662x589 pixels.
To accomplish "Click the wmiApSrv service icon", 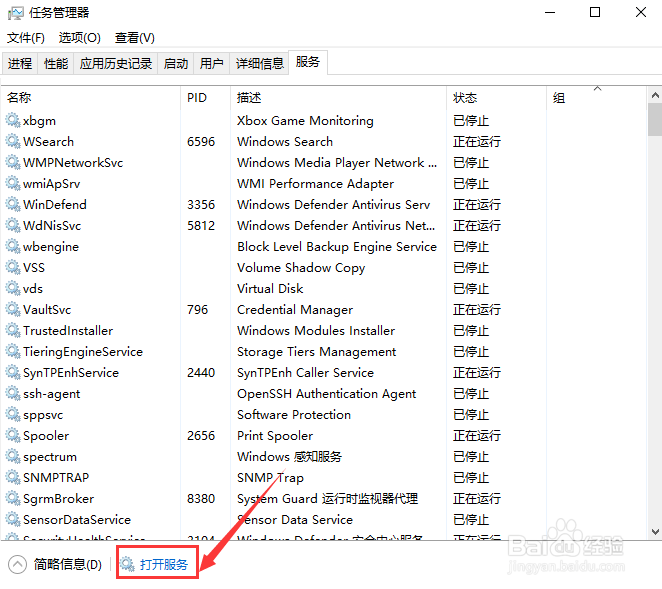I will pos(13,183).
